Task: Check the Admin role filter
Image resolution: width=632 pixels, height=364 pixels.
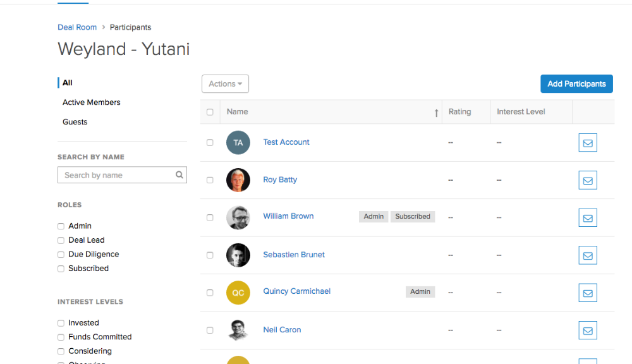Action: pyautogui.click(x=61, y=226)
